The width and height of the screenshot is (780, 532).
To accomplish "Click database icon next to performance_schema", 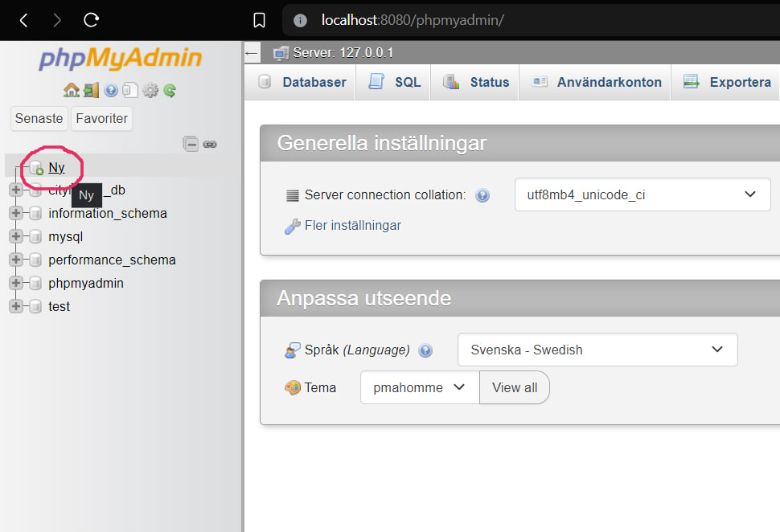I will click(35, 260).
